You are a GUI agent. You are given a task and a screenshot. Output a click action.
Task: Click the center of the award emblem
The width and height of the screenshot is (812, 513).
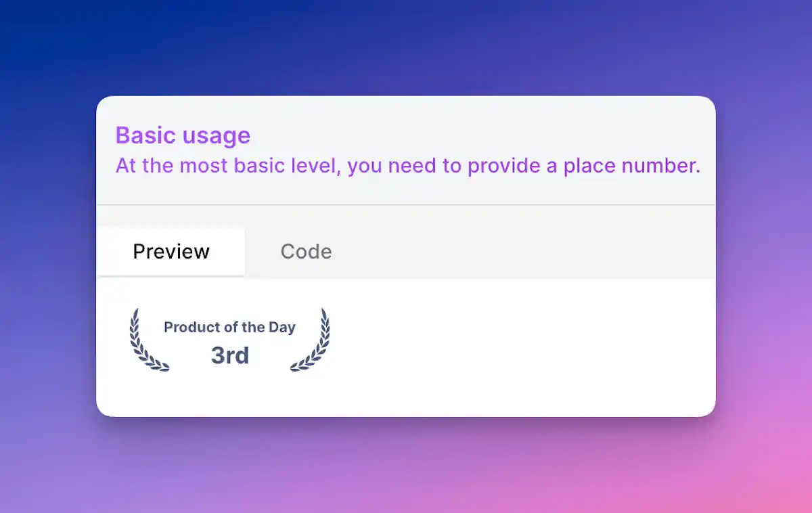click(x=229, y=340)
